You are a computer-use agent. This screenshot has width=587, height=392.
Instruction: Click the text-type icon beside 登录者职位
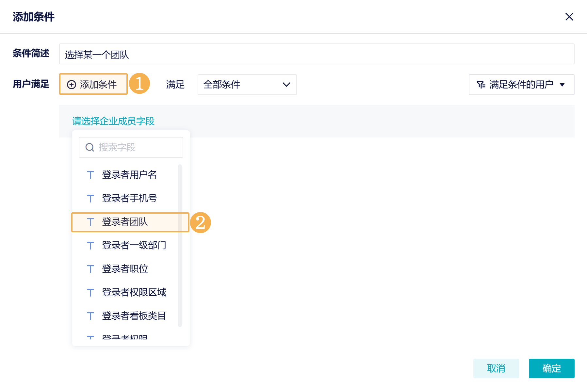tap(90, 269)
